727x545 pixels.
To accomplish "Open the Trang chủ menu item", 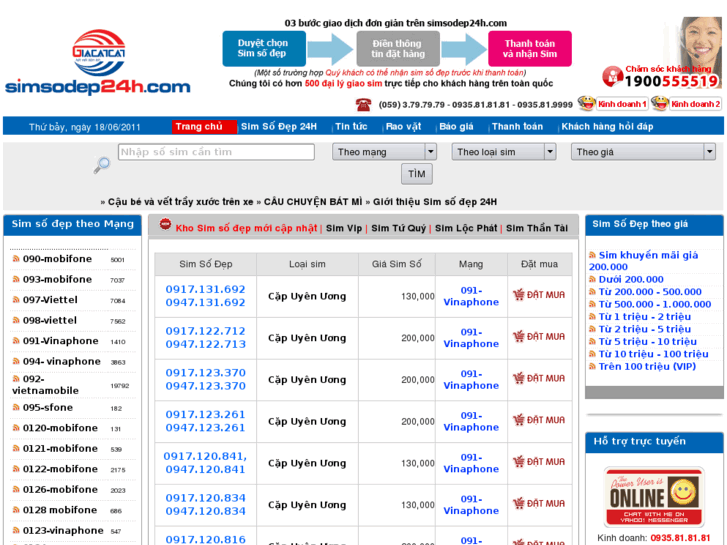I will (204, 127).
